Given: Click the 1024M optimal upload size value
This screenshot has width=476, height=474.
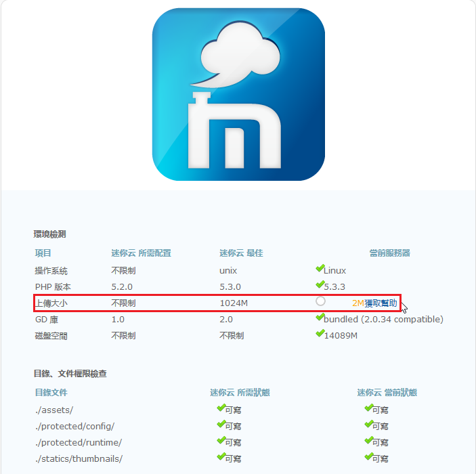Looking at the screenshot, I should point(234,303).
